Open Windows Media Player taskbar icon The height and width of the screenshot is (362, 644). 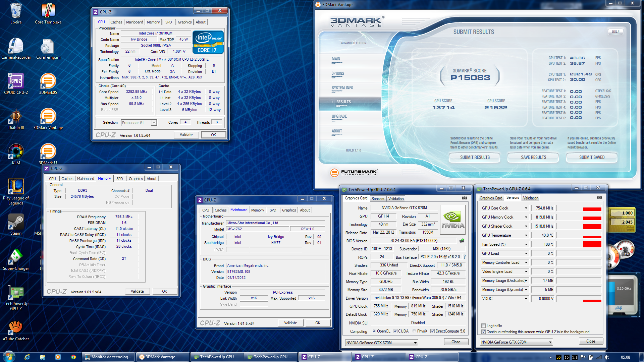(x=58, y=357)
